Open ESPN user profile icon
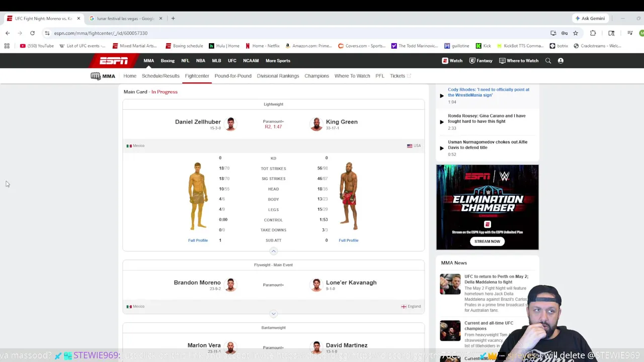The height and width of the screenshot is (362, 644). click(x=560, y=61)
